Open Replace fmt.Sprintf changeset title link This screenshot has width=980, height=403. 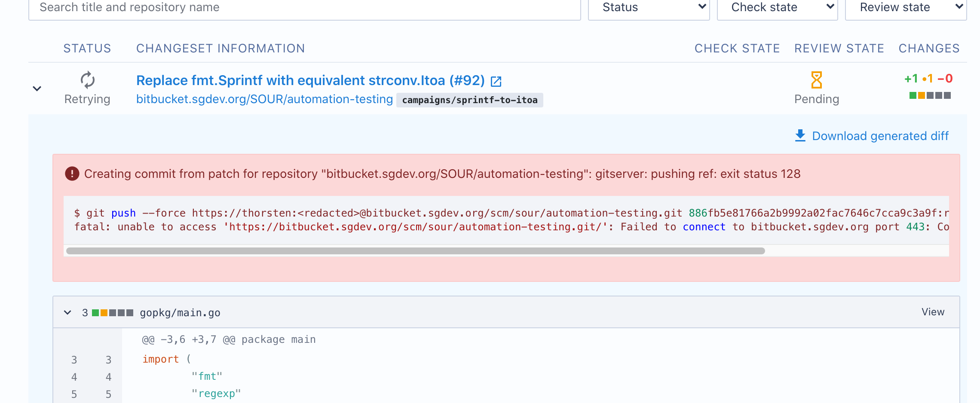pos(310,80)
